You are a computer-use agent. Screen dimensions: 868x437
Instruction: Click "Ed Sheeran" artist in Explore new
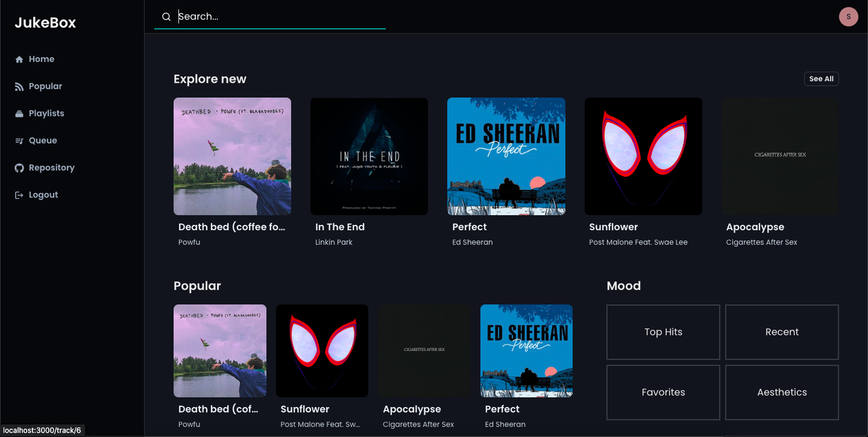473,242
